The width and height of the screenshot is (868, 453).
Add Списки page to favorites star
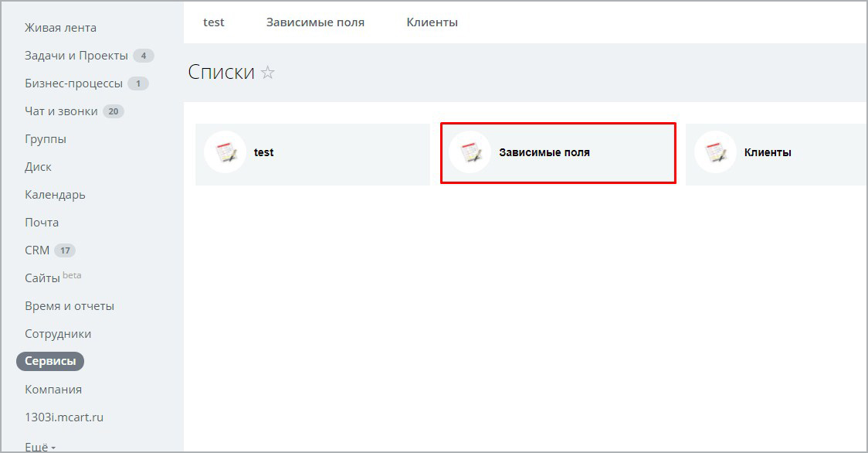pos(268,73)
